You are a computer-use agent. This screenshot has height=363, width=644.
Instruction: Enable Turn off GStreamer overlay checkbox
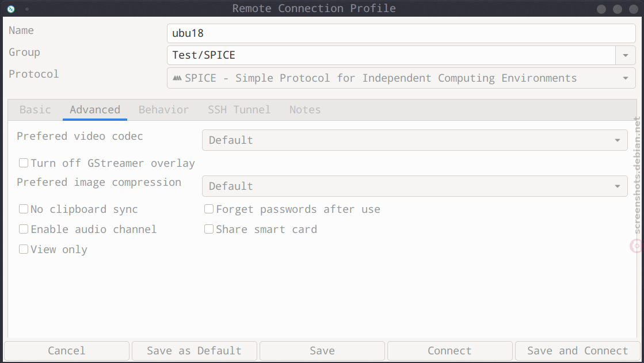click(24, 163)
